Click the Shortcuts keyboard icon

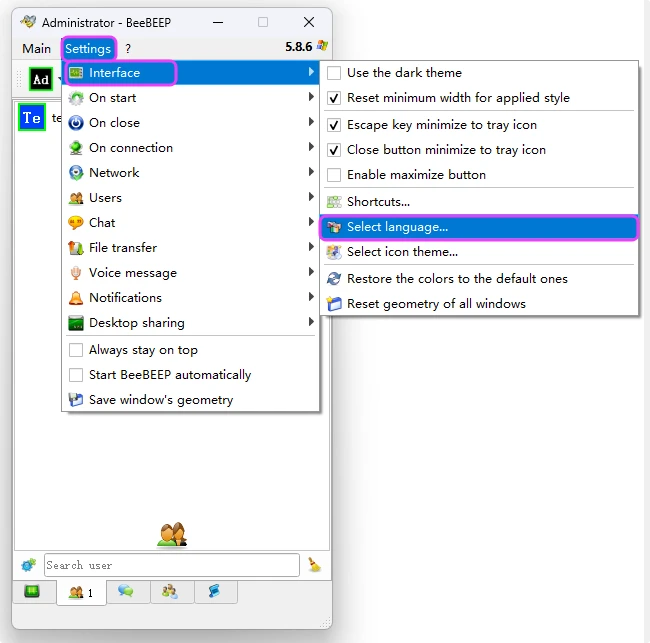click(334, 202)
